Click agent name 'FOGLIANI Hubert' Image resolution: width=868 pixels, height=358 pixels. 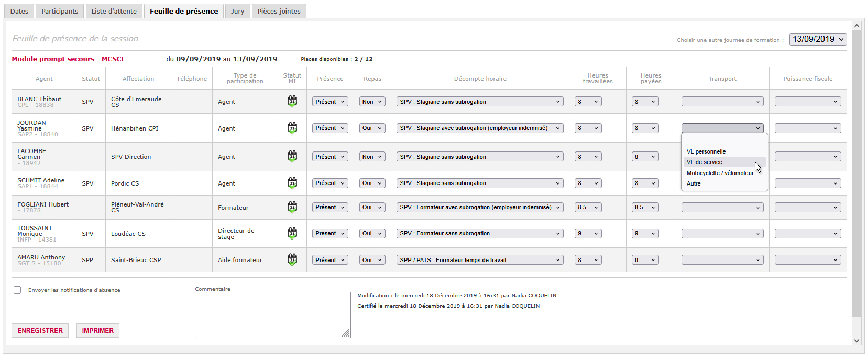pyautogui.click(x=43, y=204)
